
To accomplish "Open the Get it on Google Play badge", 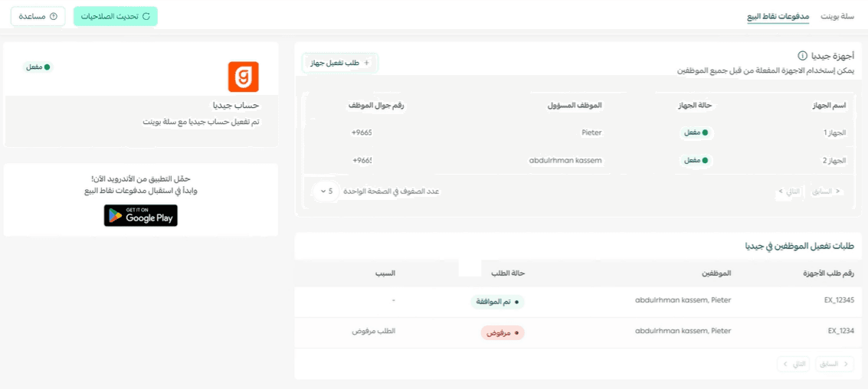I will [141, 215].
